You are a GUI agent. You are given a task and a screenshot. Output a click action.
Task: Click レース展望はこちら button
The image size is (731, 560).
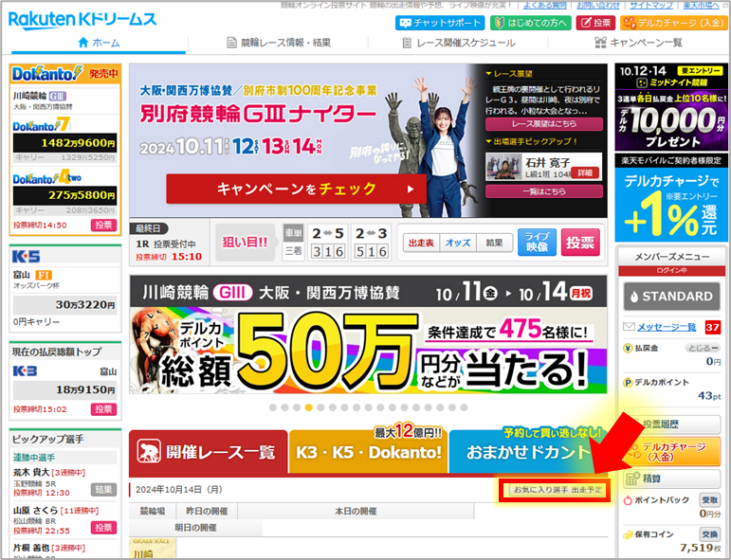coord(543,124)
